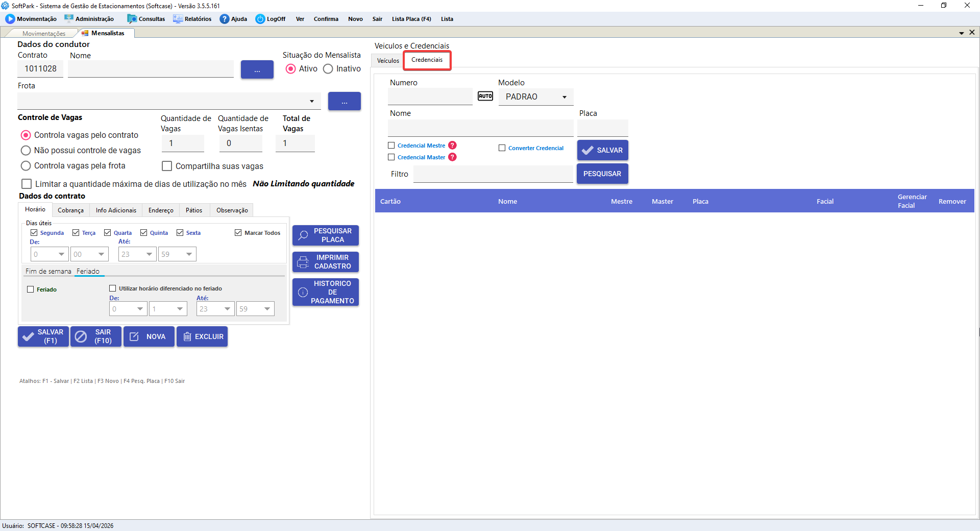The height and width of the screenshot is (531, 980).
Task: Click help icon next to Credencial Master
Action: point(452,157)
